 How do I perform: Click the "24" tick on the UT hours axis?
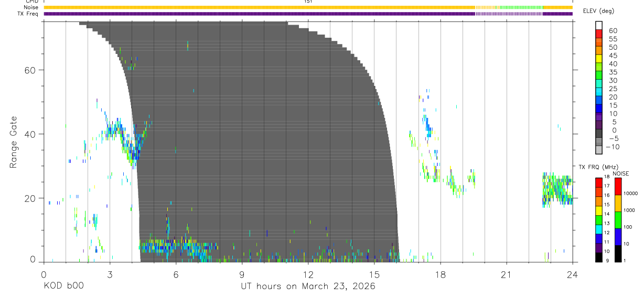coord(572,274)
